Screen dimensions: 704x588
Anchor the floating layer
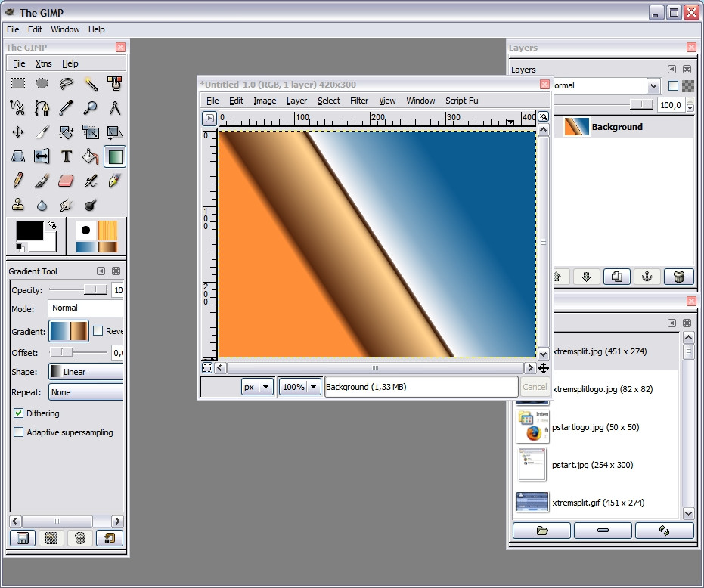tap(647, 277)
